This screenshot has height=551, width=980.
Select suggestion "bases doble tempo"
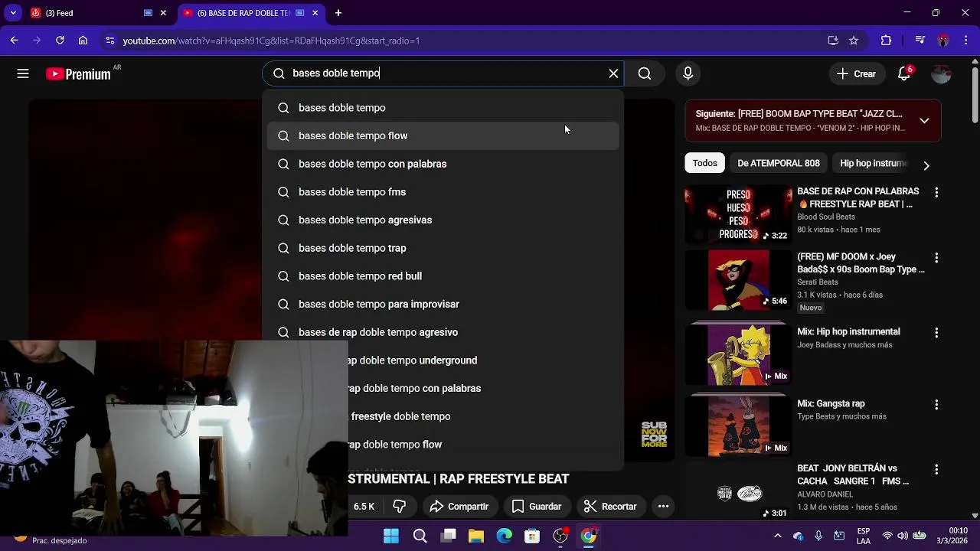(x=443, y=108)
